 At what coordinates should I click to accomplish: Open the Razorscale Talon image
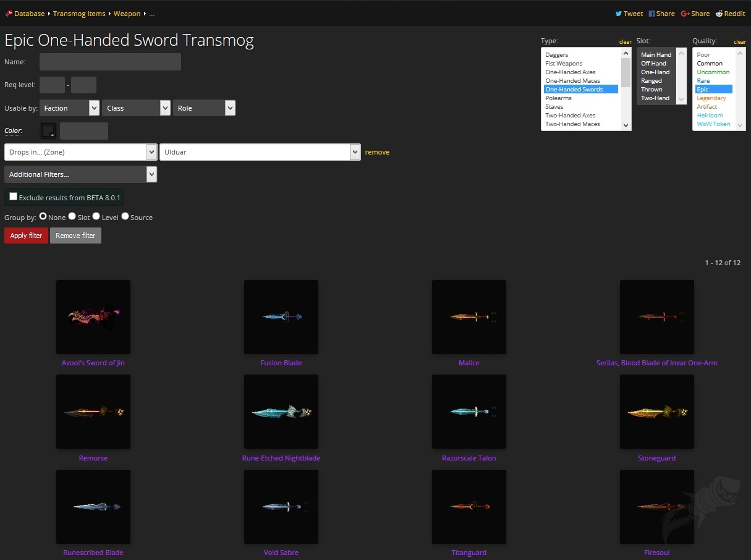click(x=469, y=412)
